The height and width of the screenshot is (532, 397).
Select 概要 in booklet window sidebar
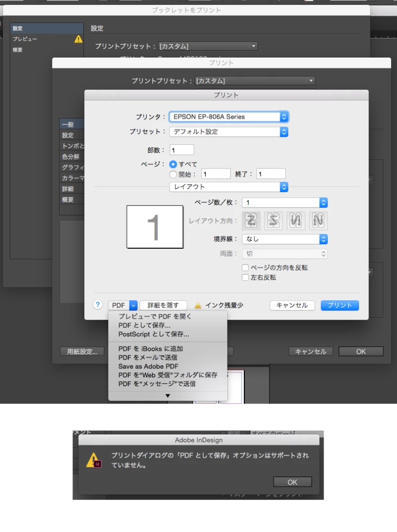point(47,50)
